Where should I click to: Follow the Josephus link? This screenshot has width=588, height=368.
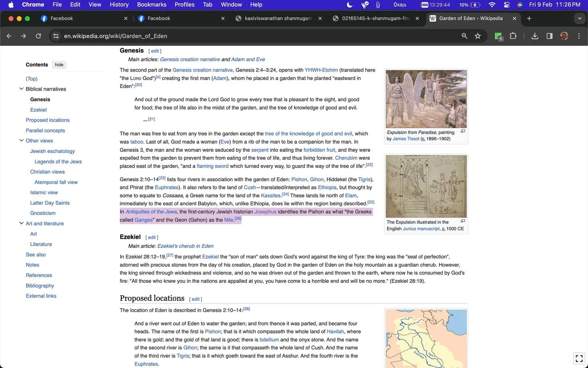click(265, 212)
